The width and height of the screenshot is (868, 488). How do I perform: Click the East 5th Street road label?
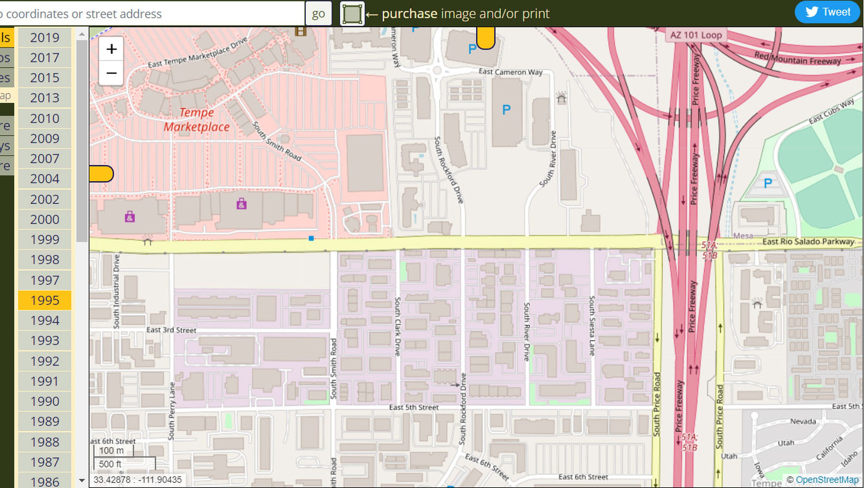click(414, 407)
